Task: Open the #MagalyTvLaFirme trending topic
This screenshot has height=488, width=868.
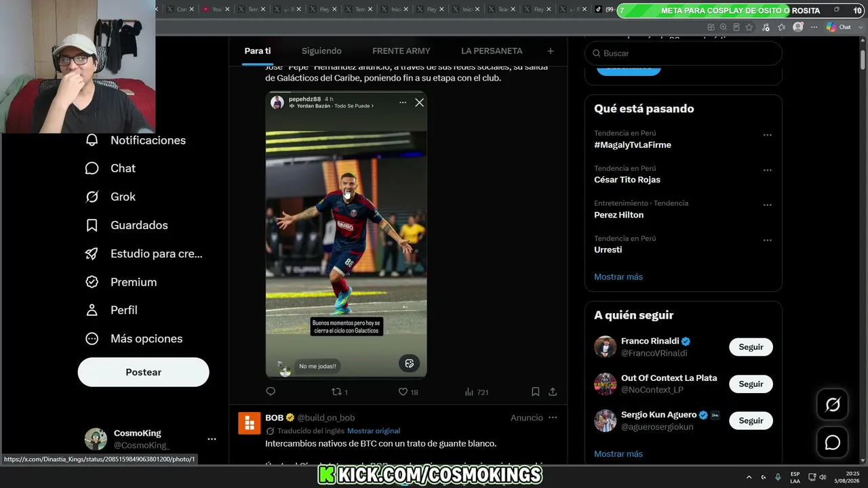Action: pos(633,144)
